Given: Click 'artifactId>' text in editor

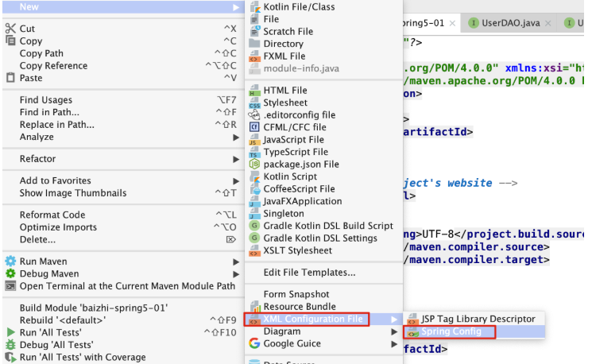Looking at the screenshot, I should coord(438,132).
